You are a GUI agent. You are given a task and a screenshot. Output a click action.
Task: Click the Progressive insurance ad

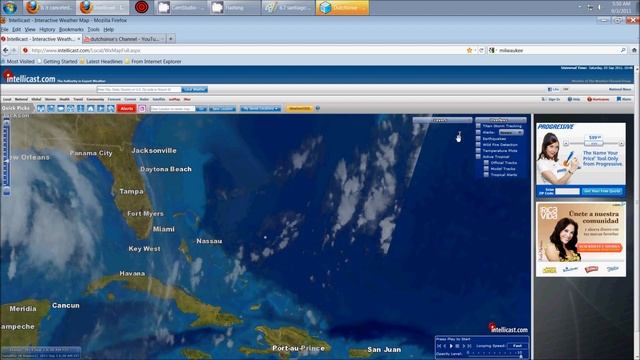click(581, 160)
